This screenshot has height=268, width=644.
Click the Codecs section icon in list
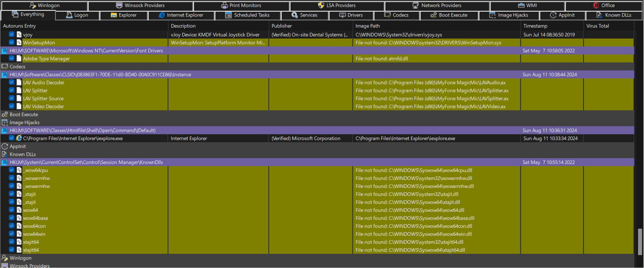[x=5, y=66]
